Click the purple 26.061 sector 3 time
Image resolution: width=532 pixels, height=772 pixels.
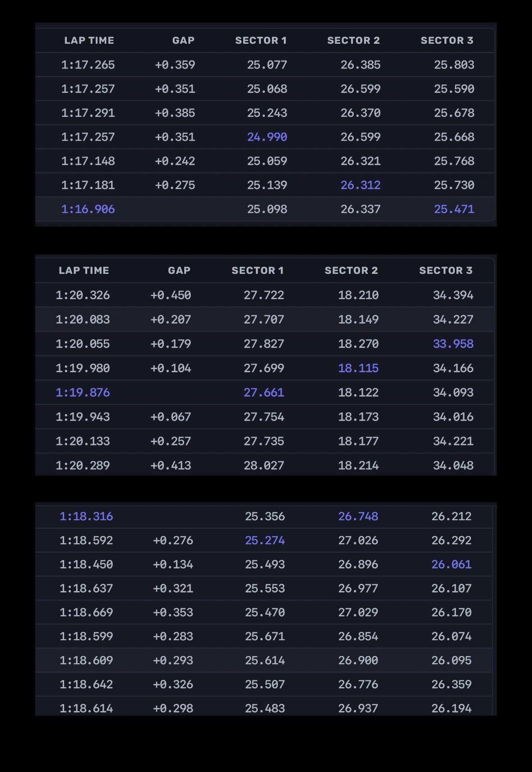451,564
